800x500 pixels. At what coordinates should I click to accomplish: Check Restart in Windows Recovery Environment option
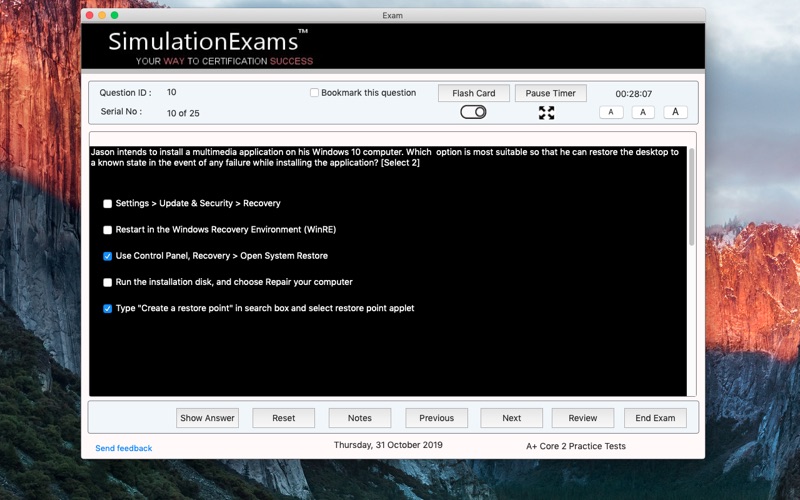(107, 230)
